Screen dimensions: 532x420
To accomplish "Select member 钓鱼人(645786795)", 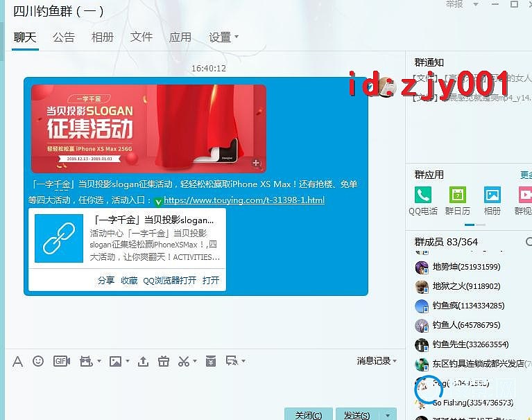I will coord(466,325).
